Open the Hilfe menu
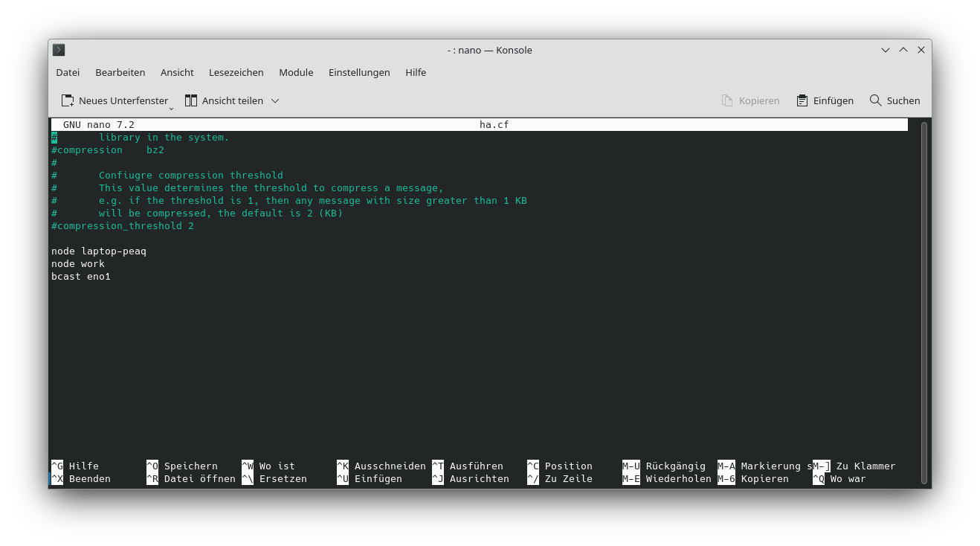This screenshot has height=546, width=980. (416, 72)
